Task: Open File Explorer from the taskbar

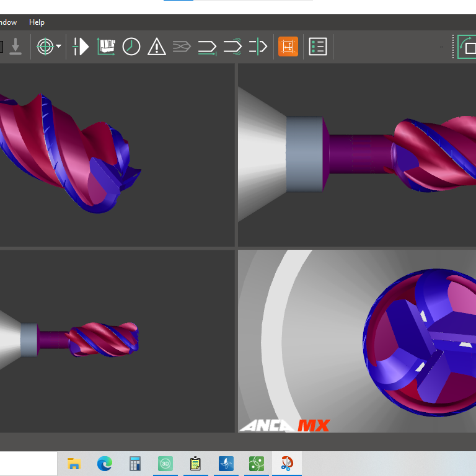Action: (74, 463)
